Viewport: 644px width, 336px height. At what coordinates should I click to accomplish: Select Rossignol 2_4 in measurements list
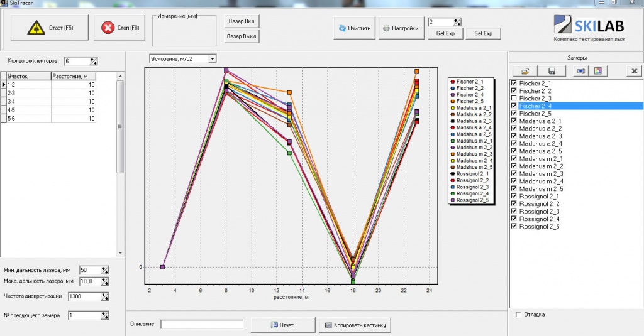point(539,219)
